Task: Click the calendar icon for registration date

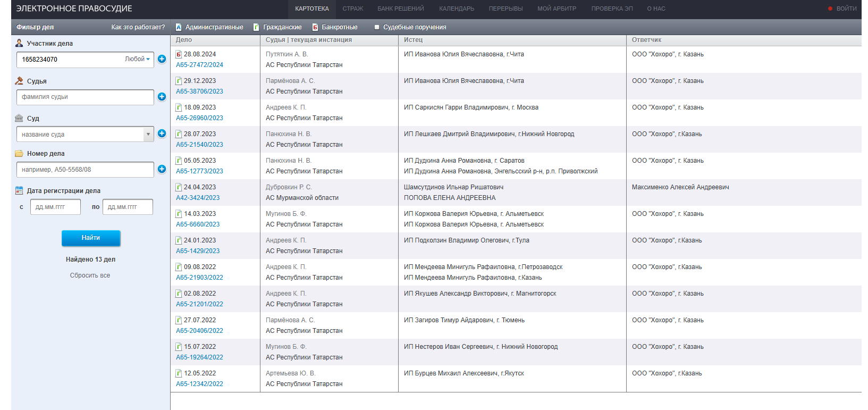Action: [x=19, y=190]
